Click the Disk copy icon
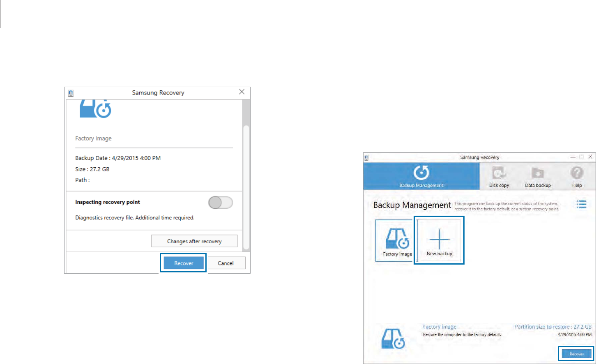The height and width of the screenshot is (364, 596). click(x=499, y=173)
